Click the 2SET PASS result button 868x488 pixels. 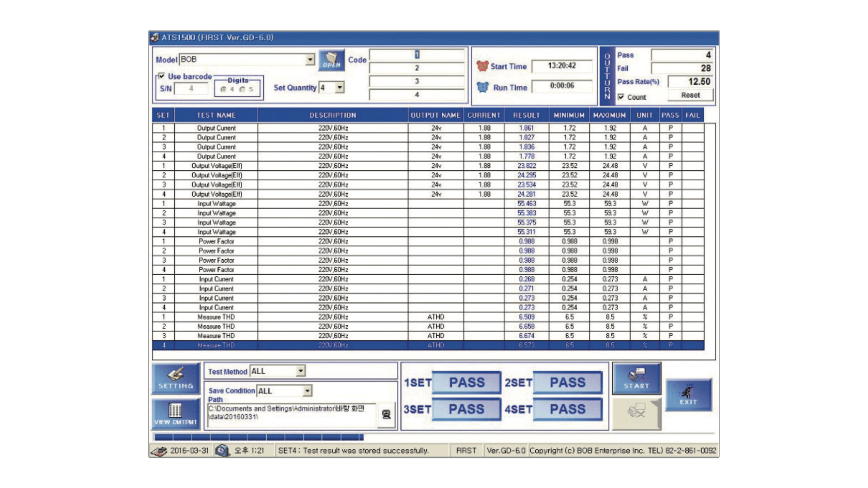[x=567, y=383]
